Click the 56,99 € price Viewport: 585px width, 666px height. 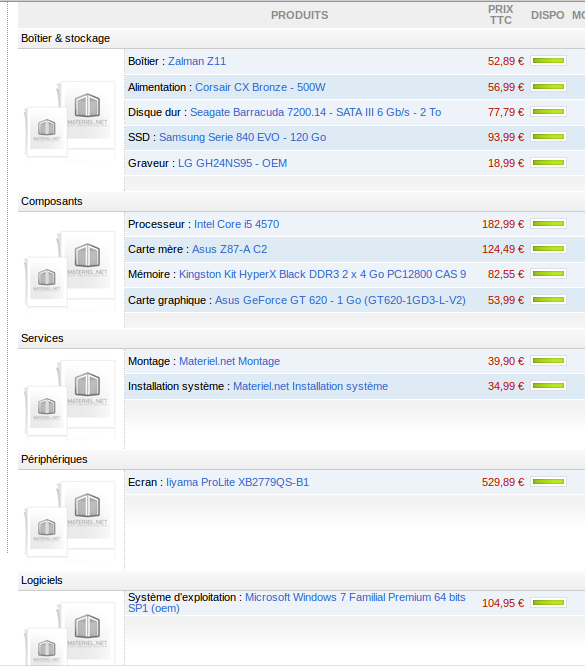[x=506, y=87]
